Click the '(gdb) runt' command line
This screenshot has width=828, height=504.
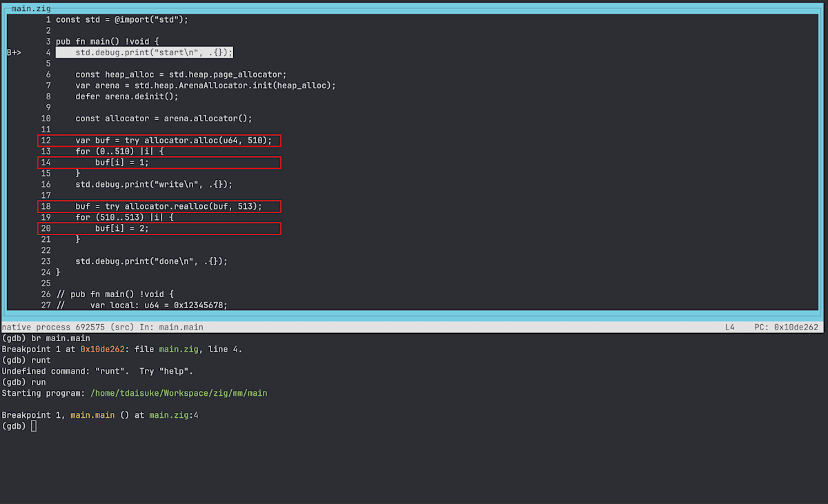tap(26, 361)
